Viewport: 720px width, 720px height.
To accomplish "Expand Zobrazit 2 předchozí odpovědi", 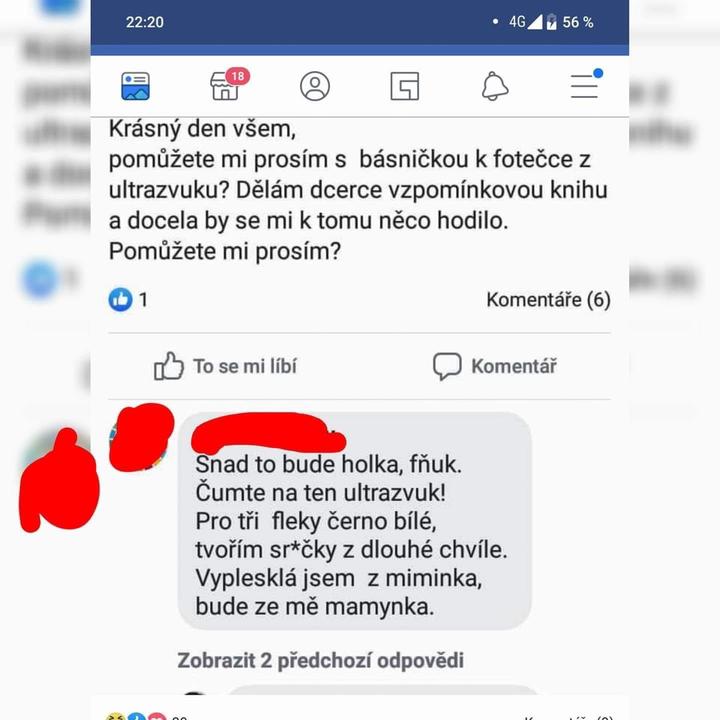I will pos(321,660).
